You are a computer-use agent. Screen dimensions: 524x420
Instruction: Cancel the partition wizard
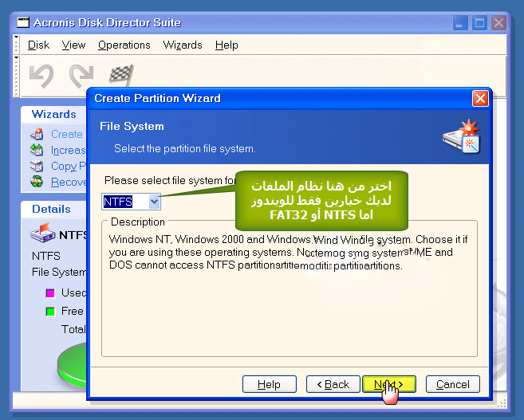click(453, 384)
